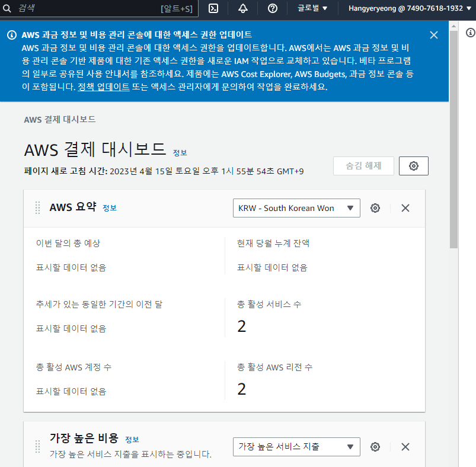
Task: Click the 숨김 해제 button
Action: click(363, 166)
